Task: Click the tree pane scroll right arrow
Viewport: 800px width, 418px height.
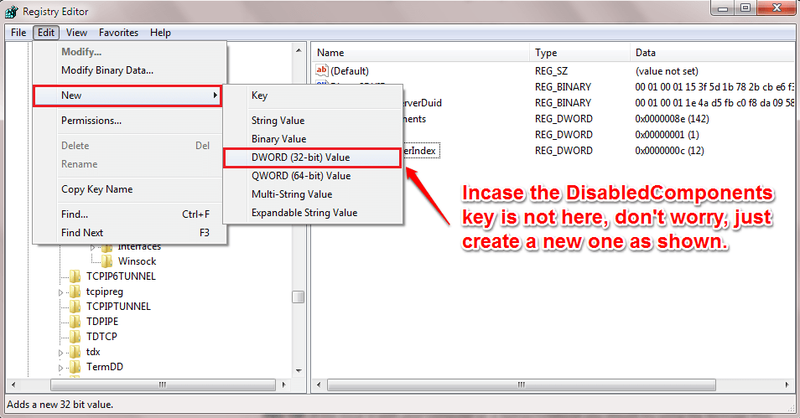Action: pos(284,385)
